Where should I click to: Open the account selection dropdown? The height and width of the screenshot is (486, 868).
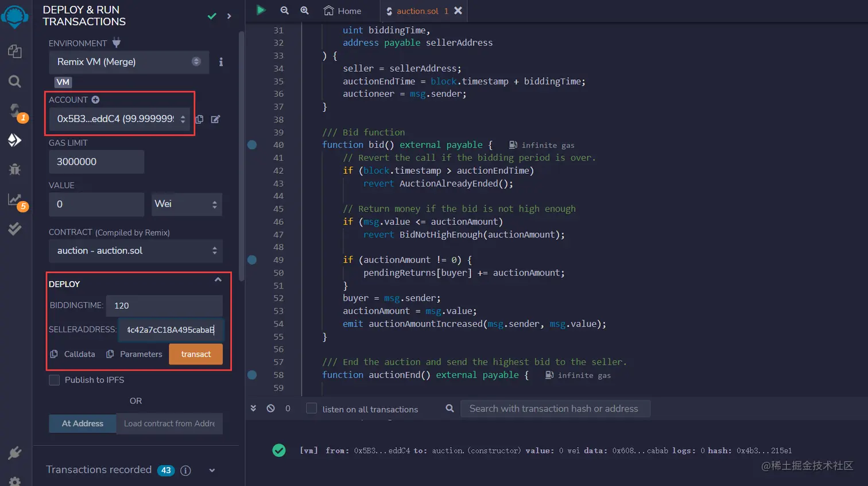[x=119, y=119]
